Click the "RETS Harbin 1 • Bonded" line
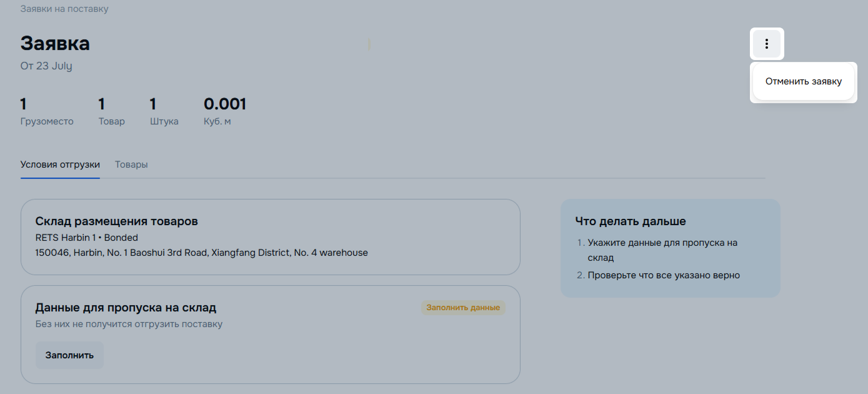This screenshot has width=868, height=394. point(87,238)
